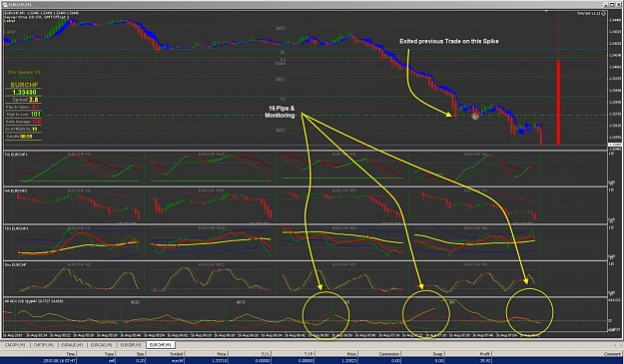Click the trade entry marker circle on chart
This screenshot has width=624, height=364.
click(474, 117)
